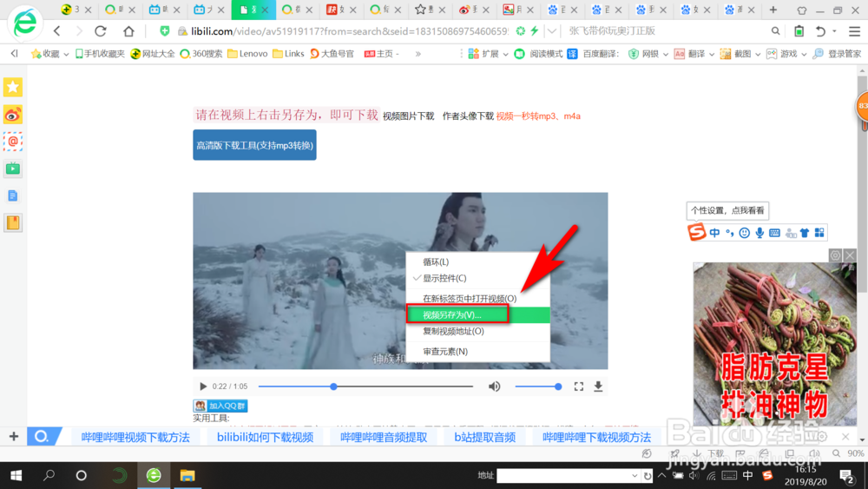Expand the bookmarks overflow chevron
This screenshot has height=489, width=868.
pos(418,54)
